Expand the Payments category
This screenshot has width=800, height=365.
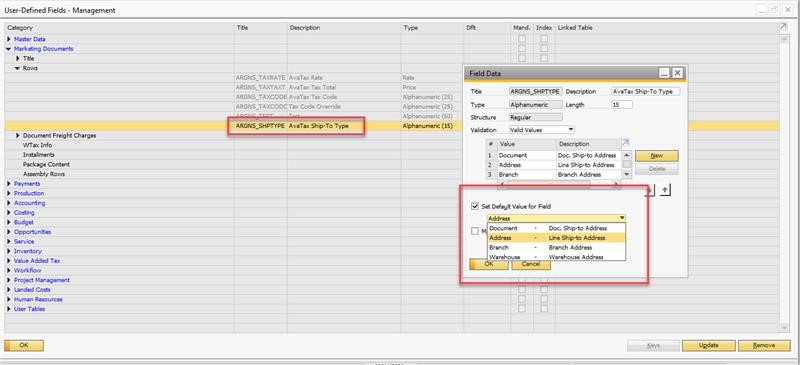[9, 184]
